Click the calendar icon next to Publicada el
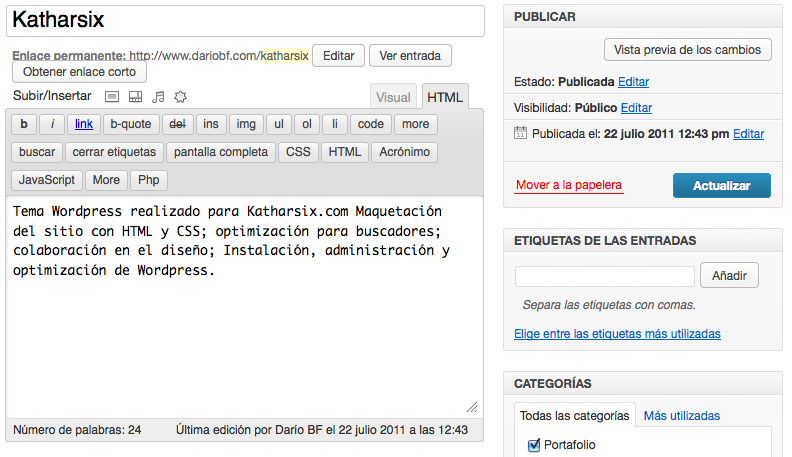 click(x=520, y=133)
